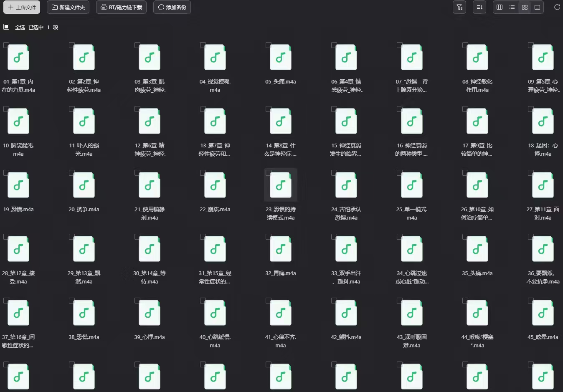Click the 添加备份 button
Viewport: 563px width, 392px height.
point(172,7)
